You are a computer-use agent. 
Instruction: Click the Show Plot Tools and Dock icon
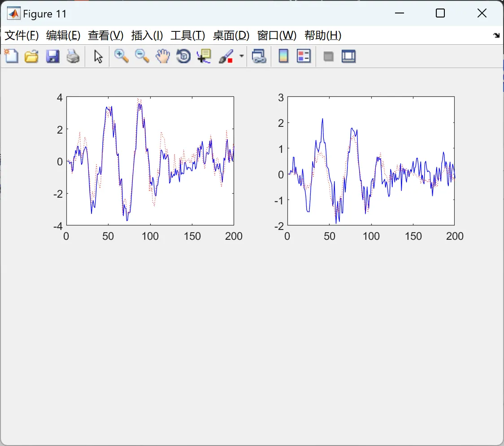pos(348,56)
